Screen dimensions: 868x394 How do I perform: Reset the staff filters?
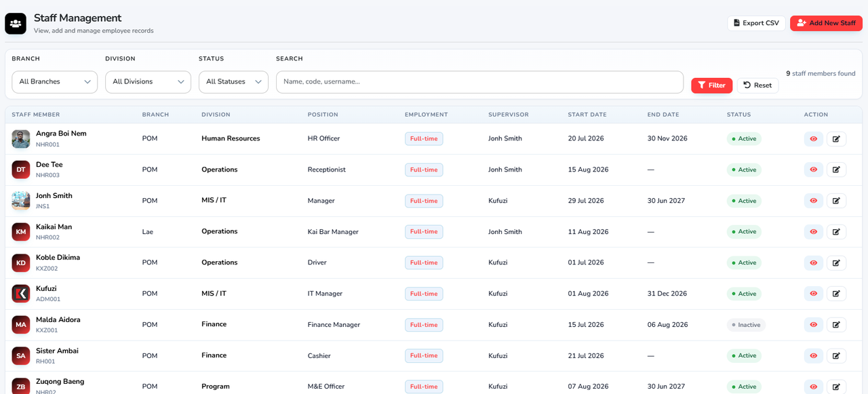pyautogui.click(x=757, y=85)
